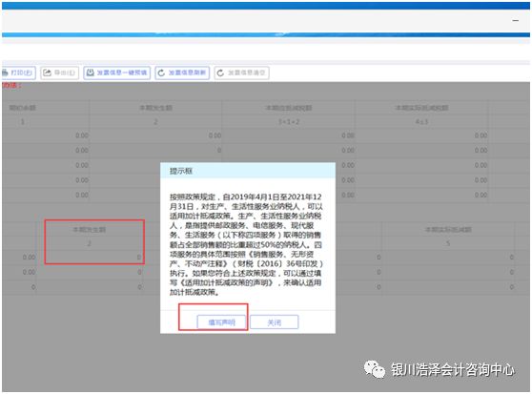Select the 本期应抵减税额 column header
532x394 pixels.
tap(289, 108)
